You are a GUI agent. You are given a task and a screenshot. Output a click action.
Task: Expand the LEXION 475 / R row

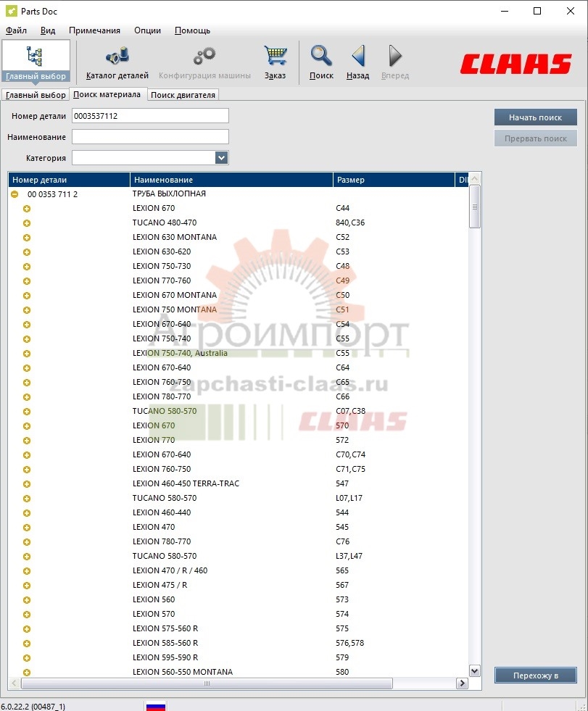click(x=27, y=586)
